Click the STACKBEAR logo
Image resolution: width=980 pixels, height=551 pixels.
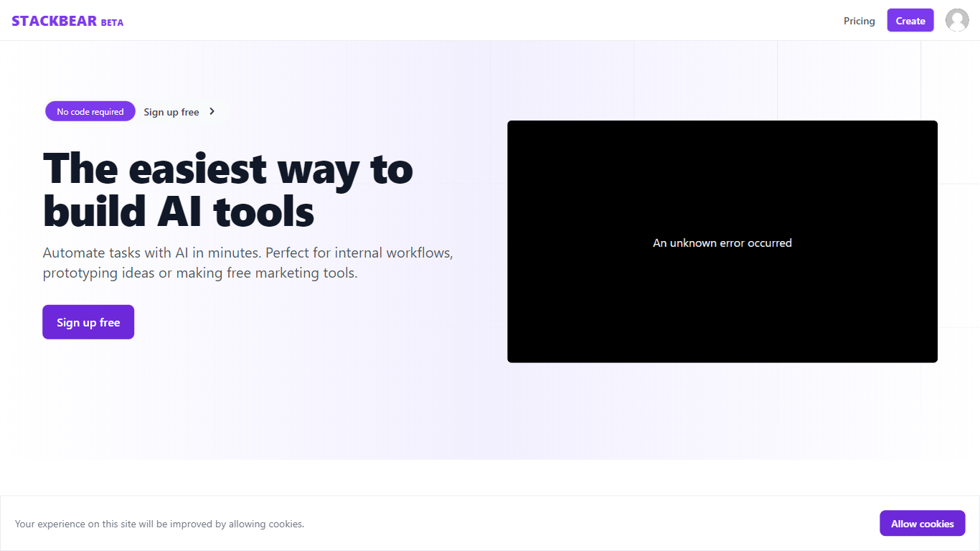click(x=54, y=21)
